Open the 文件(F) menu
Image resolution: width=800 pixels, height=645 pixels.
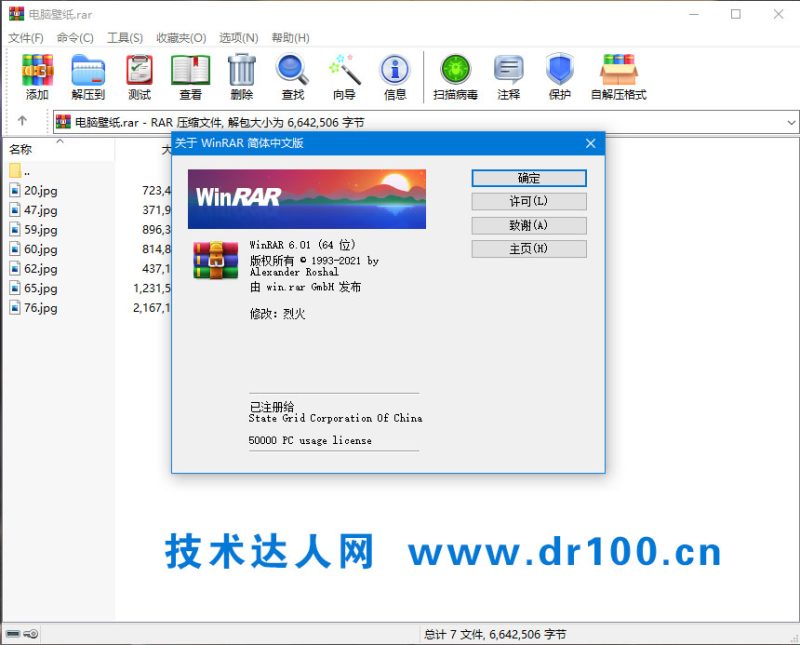pyautogui.click(x=26, y=38)
